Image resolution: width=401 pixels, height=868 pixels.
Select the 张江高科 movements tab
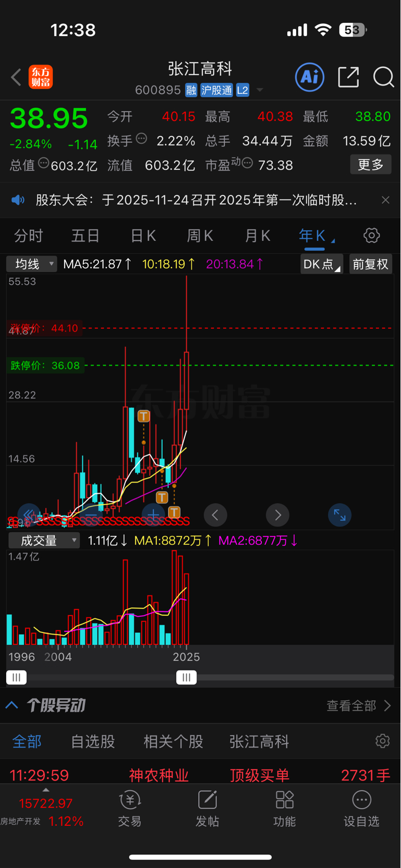coord(259,741)
